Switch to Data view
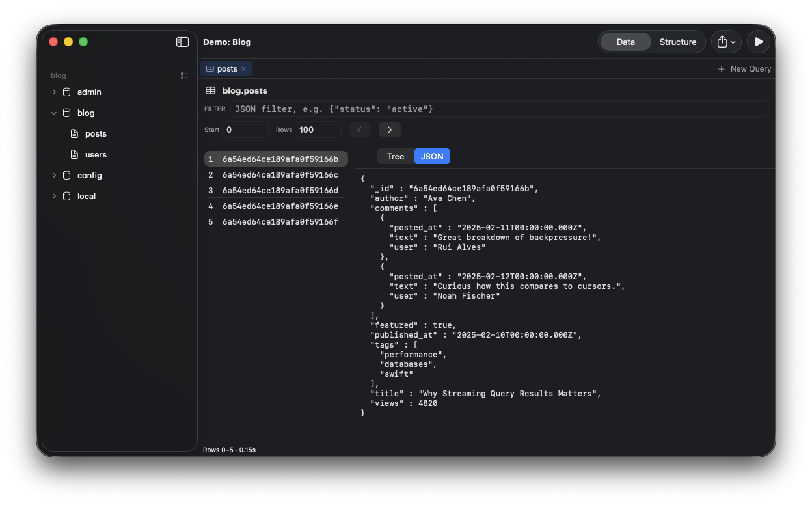 click(626, 42)
